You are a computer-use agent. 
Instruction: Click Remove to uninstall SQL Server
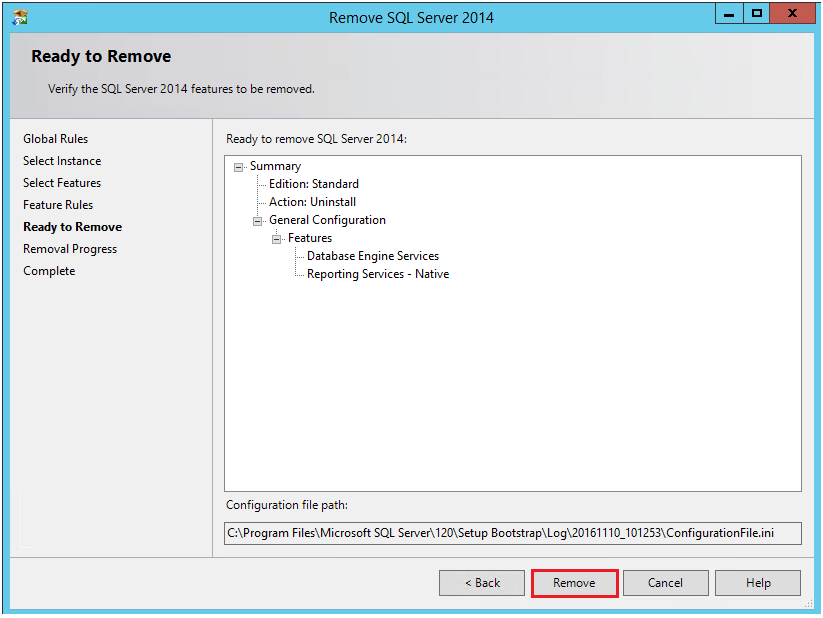574,583
